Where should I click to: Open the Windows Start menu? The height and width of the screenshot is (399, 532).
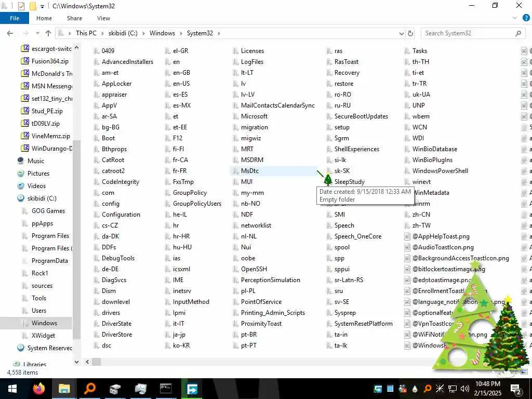coord(12,389)
